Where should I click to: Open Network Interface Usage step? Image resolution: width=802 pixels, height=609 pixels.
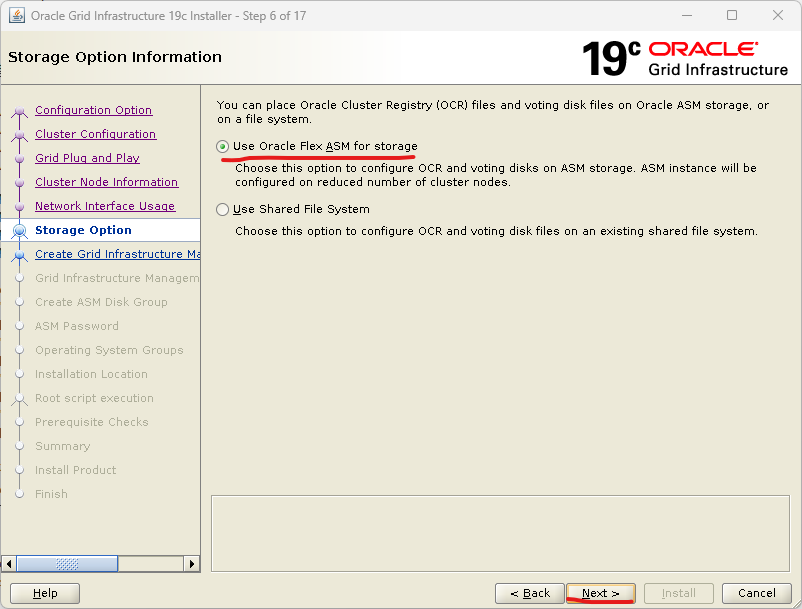point(105,206)
